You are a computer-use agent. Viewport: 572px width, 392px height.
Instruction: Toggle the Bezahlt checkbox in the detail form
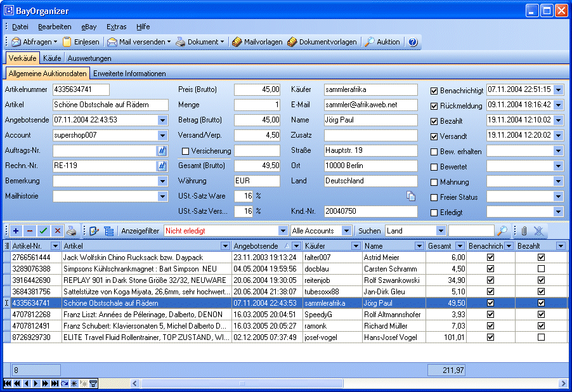(x=434, y=122)
